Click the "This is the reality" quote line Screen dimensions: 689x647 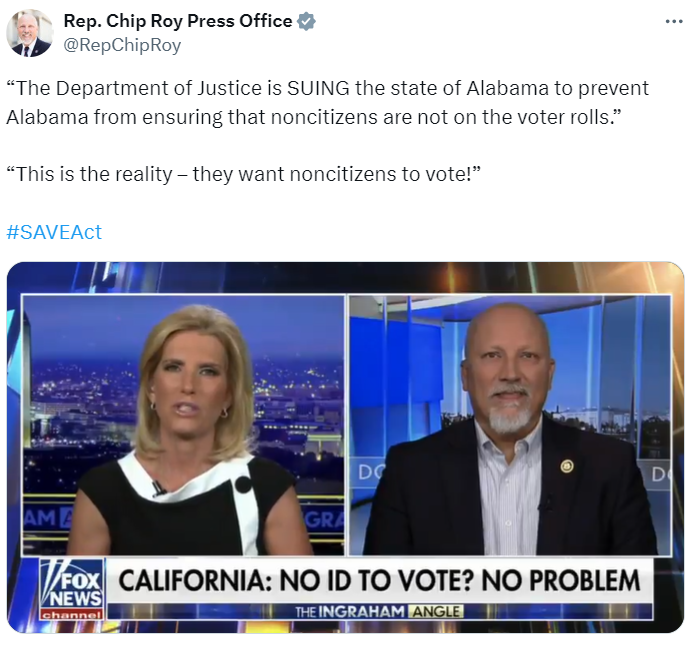point(244,174)
